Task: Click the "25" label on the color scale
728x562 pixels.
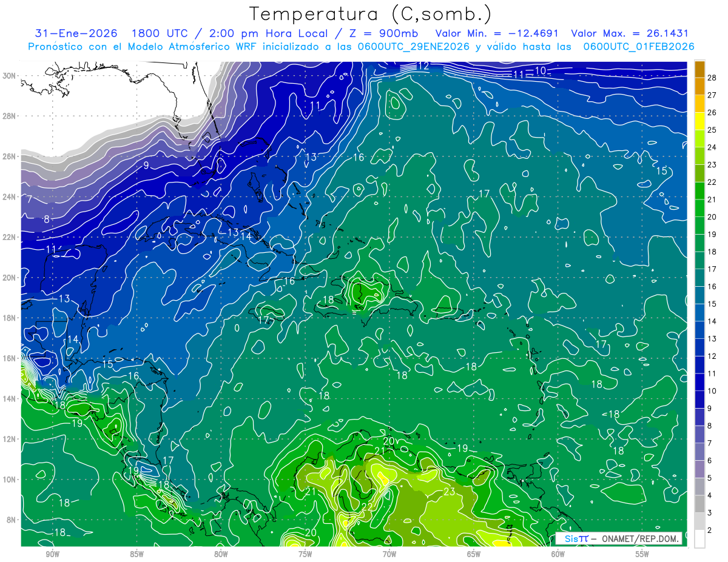Action: [x=713, y=130]
